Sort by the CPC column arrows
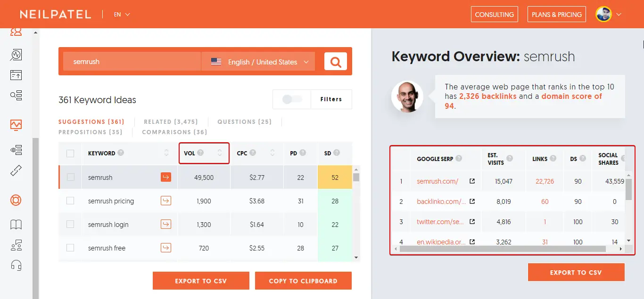The height and width of the screenshot is (299, 644). tap(272, 153)
